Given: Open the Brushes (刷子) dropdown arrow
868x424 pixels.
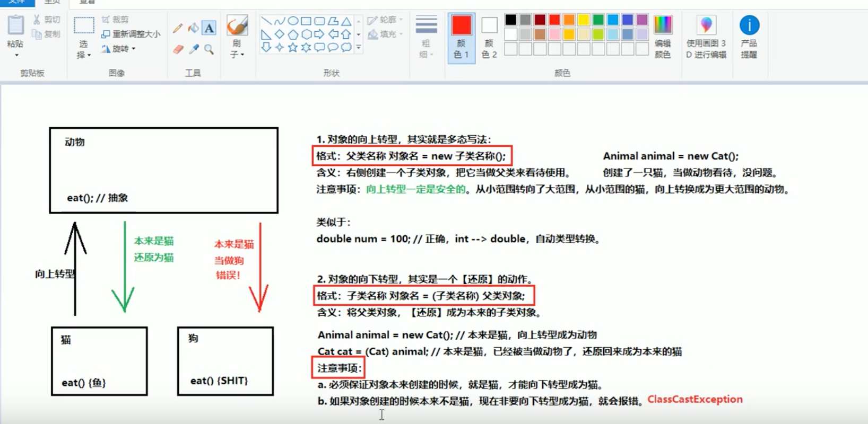Looking at the screenshot, I should 242,55.
